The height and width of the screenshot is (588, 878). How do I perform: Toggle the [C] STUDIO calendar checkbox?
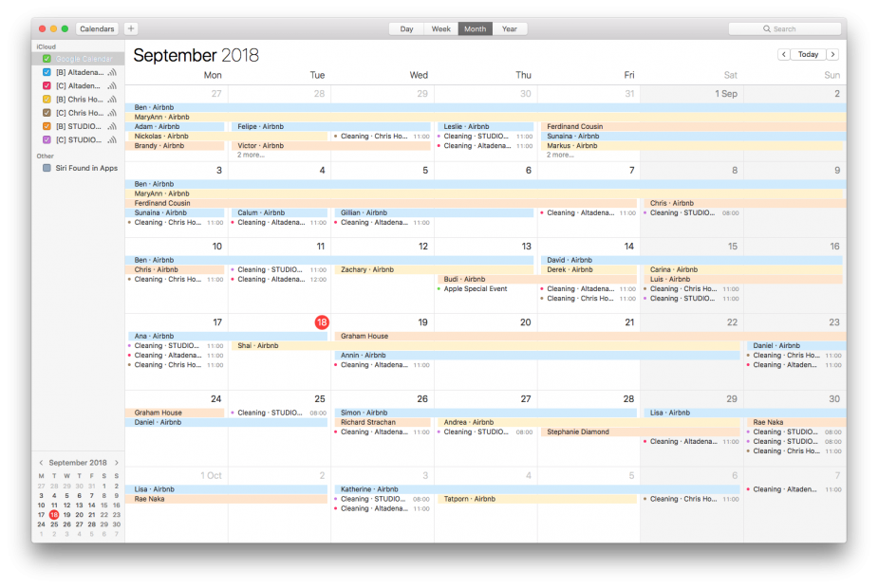[x=47, y=139]
